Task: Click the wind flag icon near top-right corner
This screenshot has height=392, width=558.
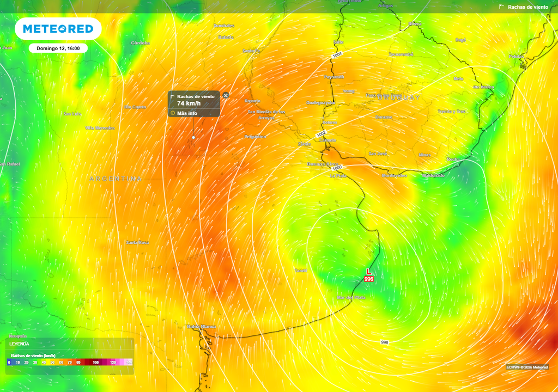Action: [502, 7]
